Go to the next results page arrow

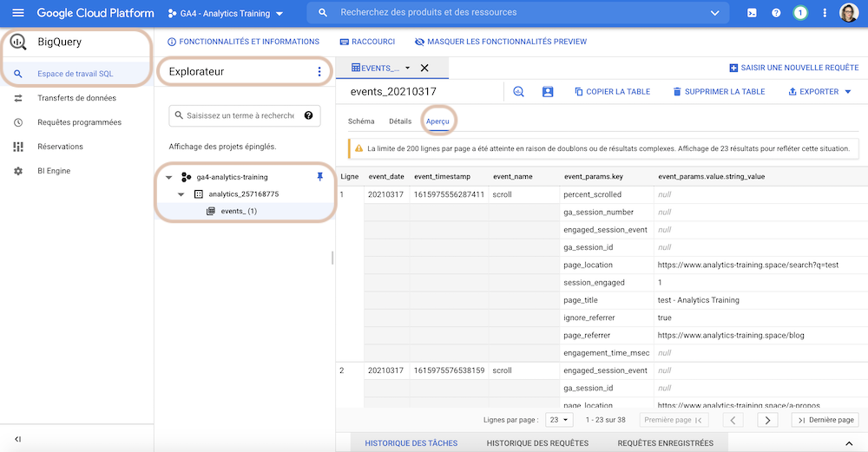coord(767,420)
